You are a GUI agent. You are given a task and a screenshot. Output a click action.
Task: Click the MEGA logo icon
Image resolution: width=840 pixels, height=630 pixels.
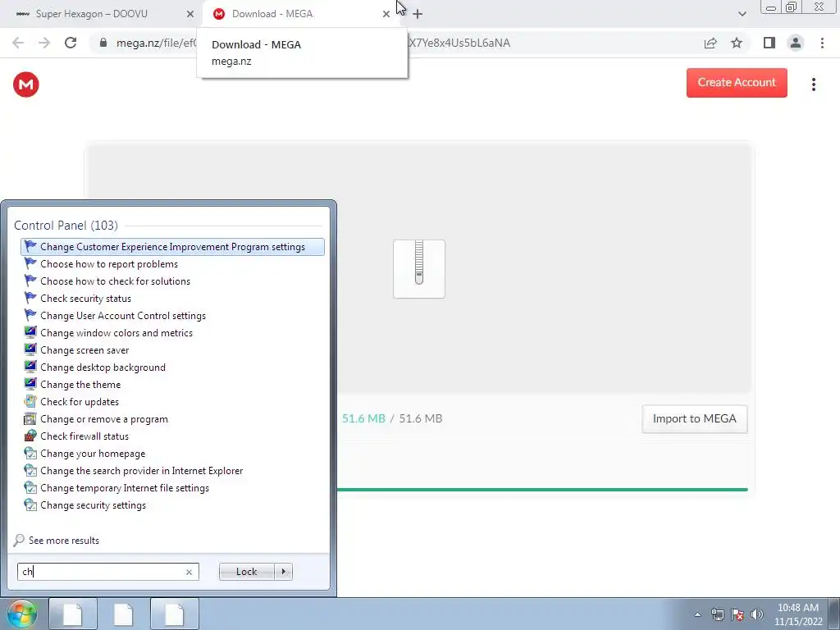25,84
